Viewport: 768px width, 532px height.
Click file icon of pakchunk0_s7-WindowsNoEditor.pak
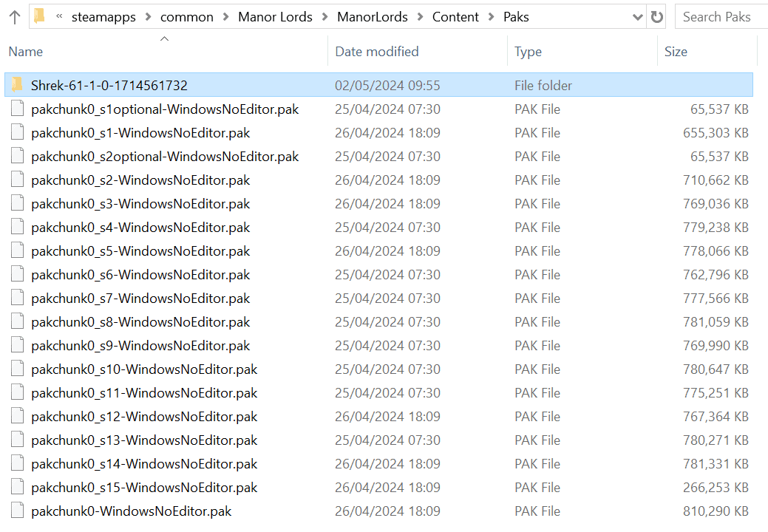pos(18,298)
